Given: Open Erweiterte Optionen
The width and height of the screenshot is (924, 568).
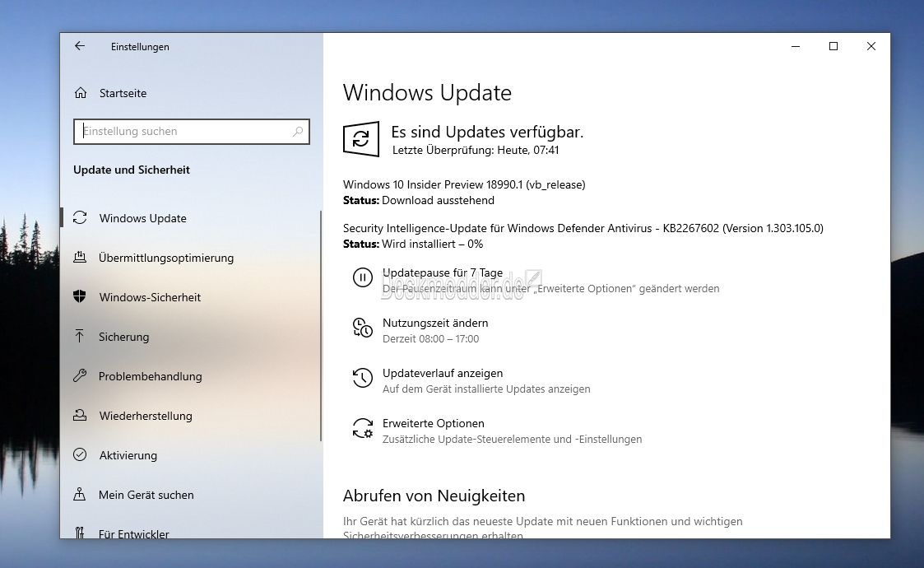Looking at the screenshot, I should click(x=433, y=423).
